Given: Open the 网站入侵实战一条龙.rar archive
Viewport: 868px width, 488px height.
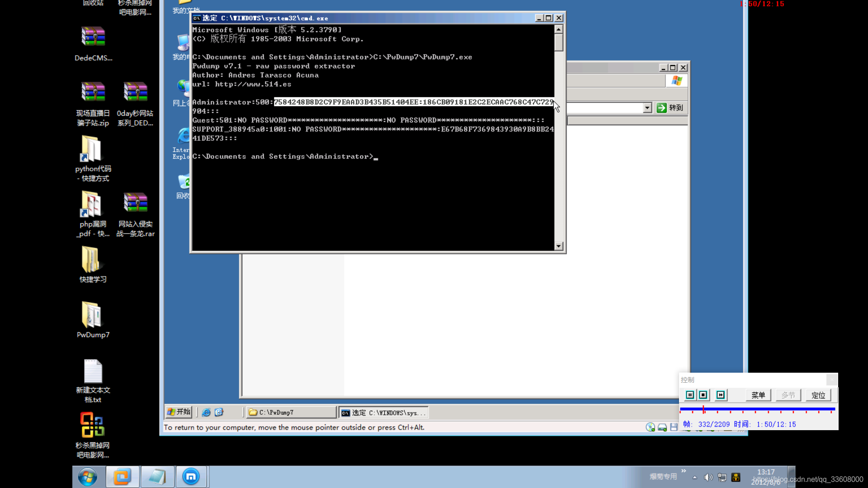Looking at the screenshot, I should [135, 214].
